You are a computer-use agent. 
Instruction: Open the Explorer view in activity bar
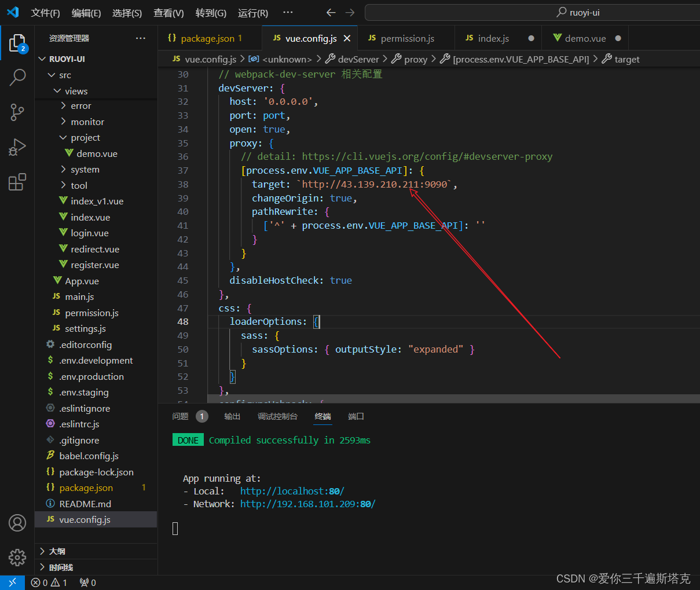17,43
